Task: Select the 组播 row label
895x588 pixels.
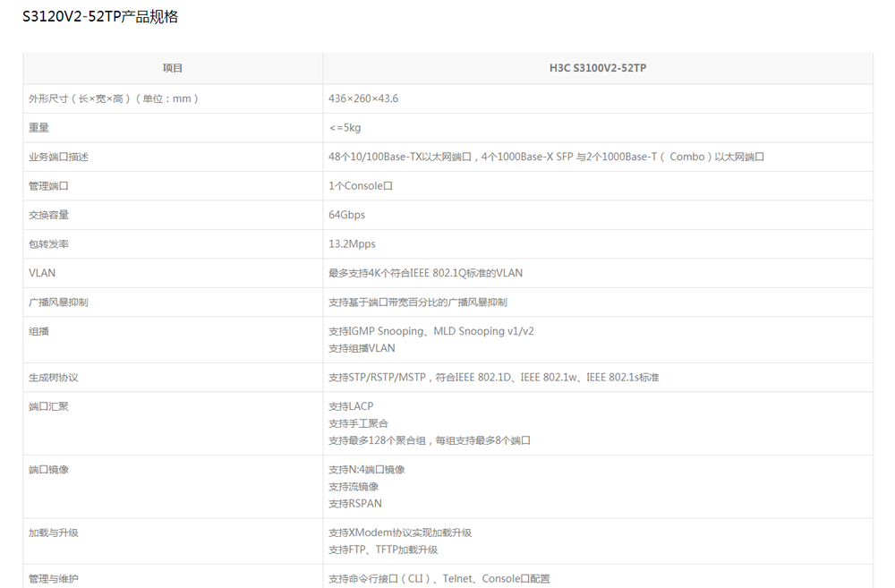Action: click(x=39, y=330)
